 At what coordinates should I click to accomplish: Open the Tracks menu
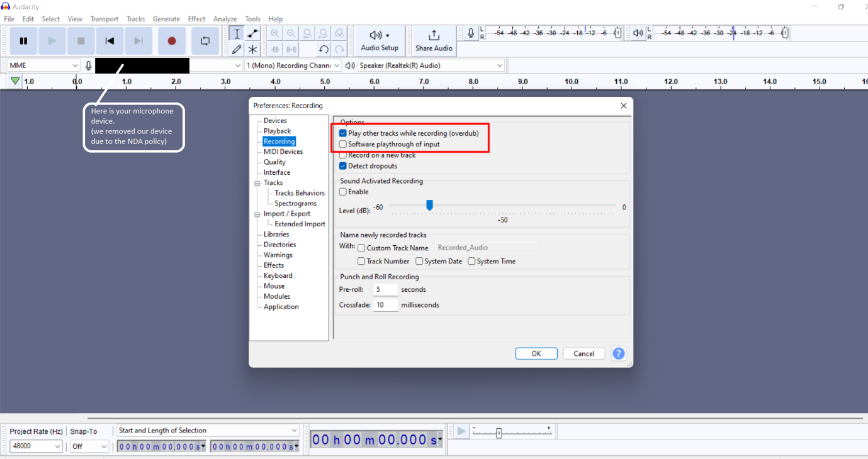pyautogui.click(x=135, y=19)
